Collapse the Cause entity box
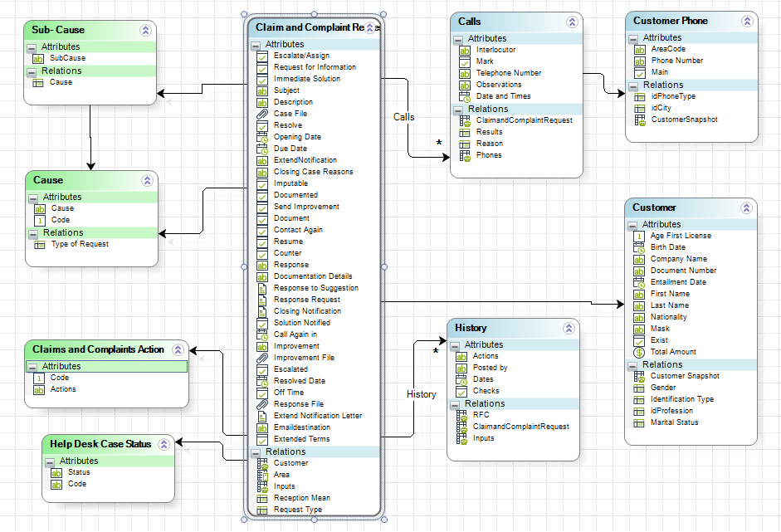This screenshot has width=781, height=532. pos(147,180)
